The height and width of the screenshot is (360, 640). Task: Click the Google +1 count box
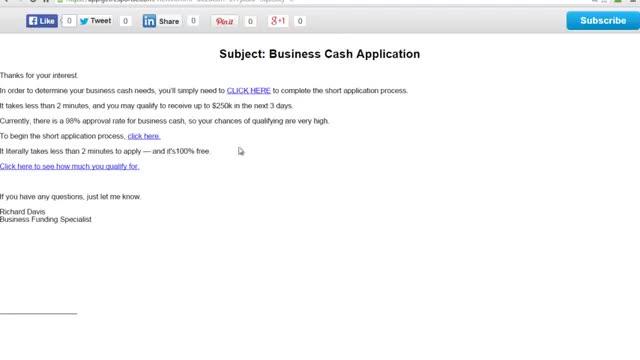click(x=300, y=21)
